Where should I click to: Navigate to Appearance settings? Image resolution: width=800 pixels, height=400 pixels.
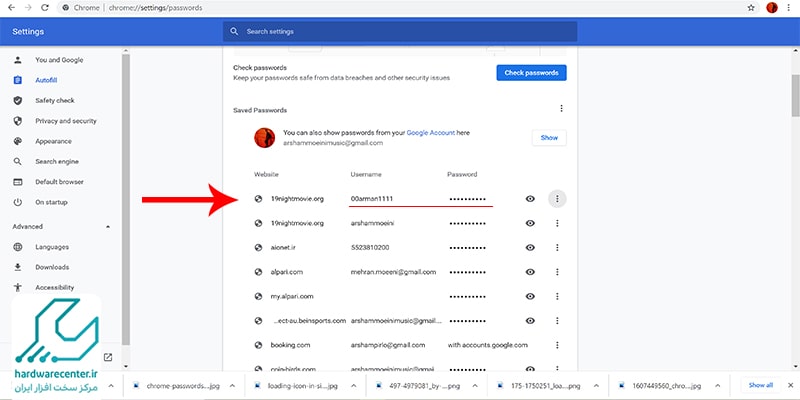pyautogui.click(x=53, y=141)
